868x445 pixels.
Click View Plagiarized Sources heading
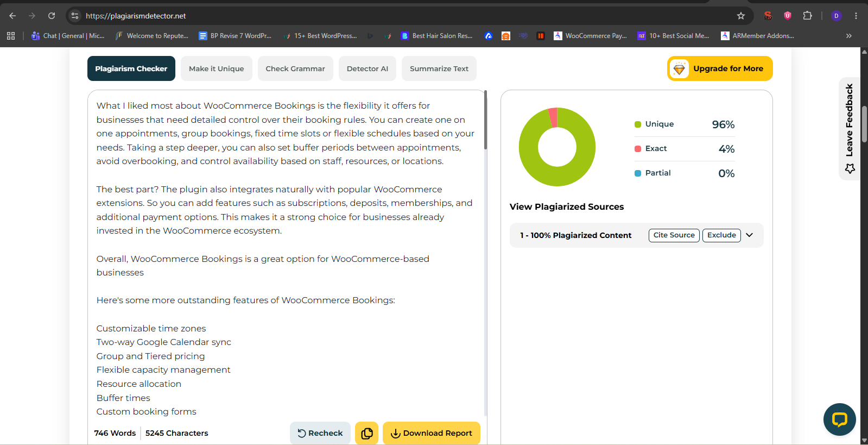567,206
